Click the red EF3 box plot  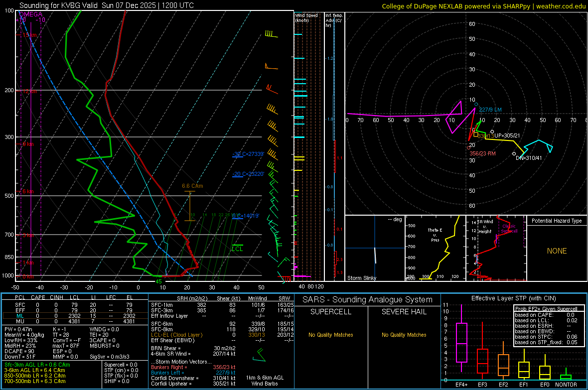[x=482, y=351]
